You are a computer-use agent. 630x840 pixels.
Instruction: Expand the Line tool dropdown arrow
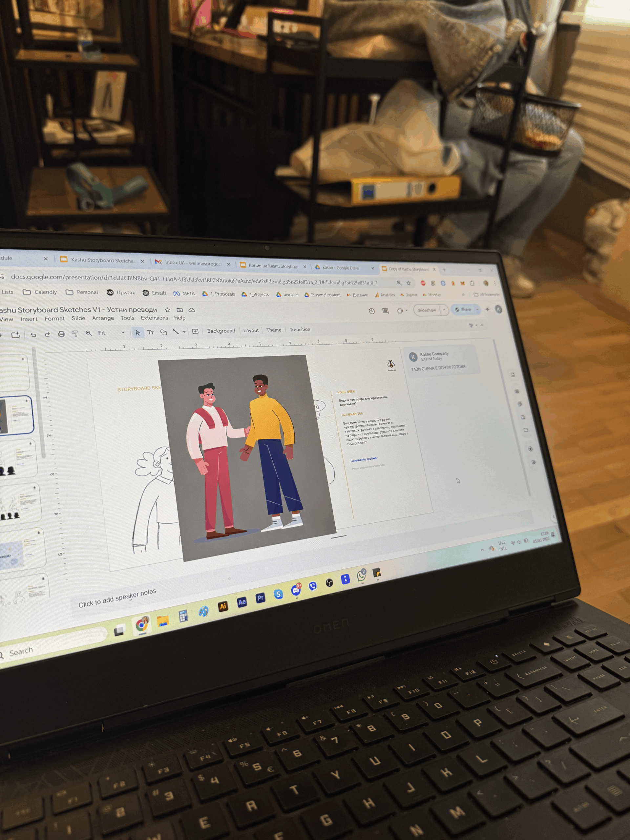[184, 332]
